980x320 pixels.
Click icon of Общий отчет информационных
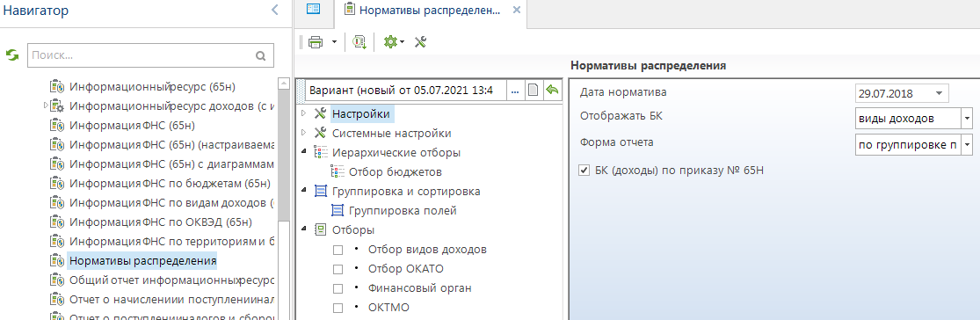pyautogui.click(x=57, y=280)
